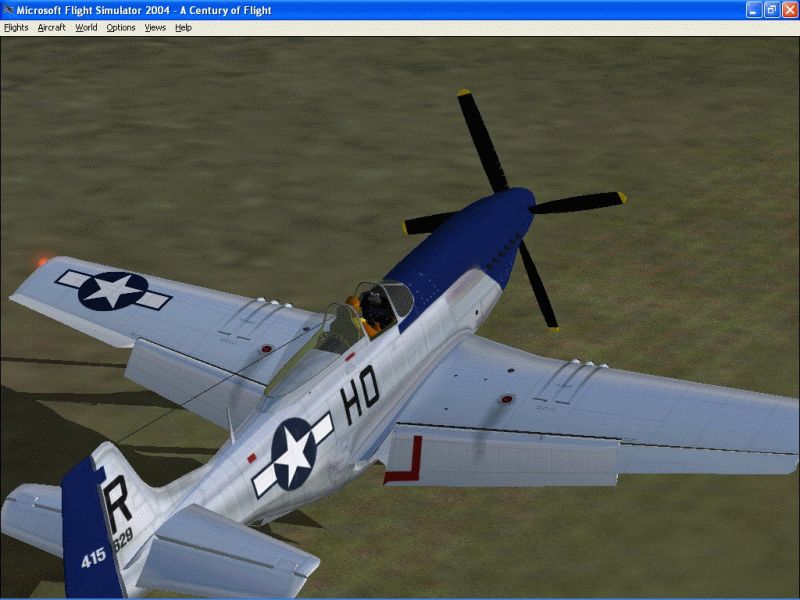Open the World menu

(86, 28)
